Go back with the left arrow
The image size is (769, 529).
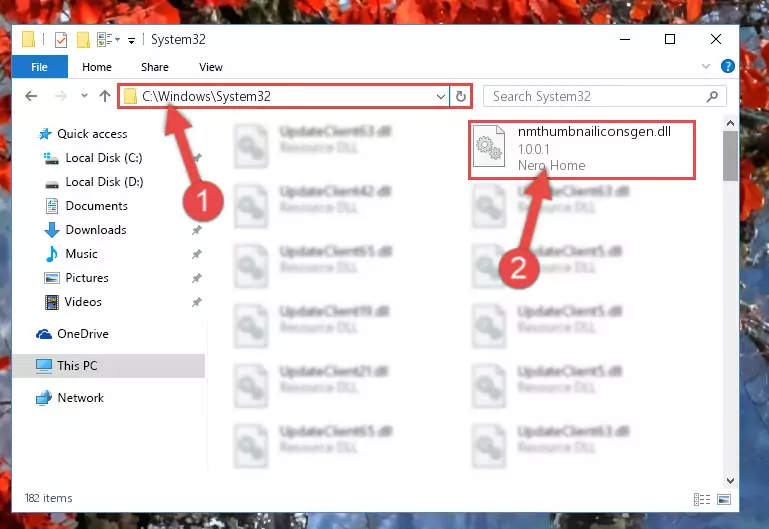[31, 96]
